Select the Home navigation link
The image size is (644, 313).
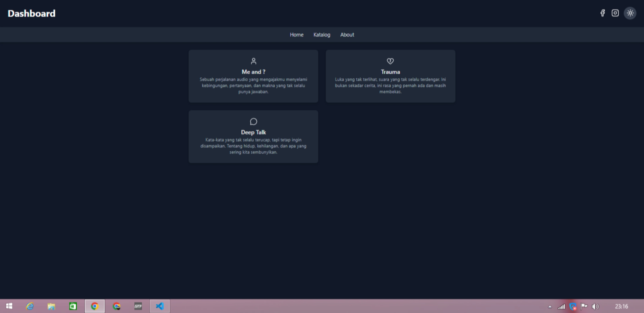(297, 35)
